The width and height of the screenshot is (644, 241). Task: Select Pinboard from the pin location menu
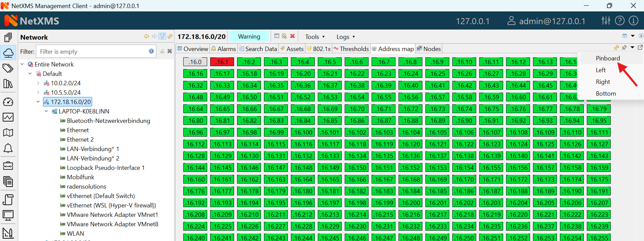[608, 58]
